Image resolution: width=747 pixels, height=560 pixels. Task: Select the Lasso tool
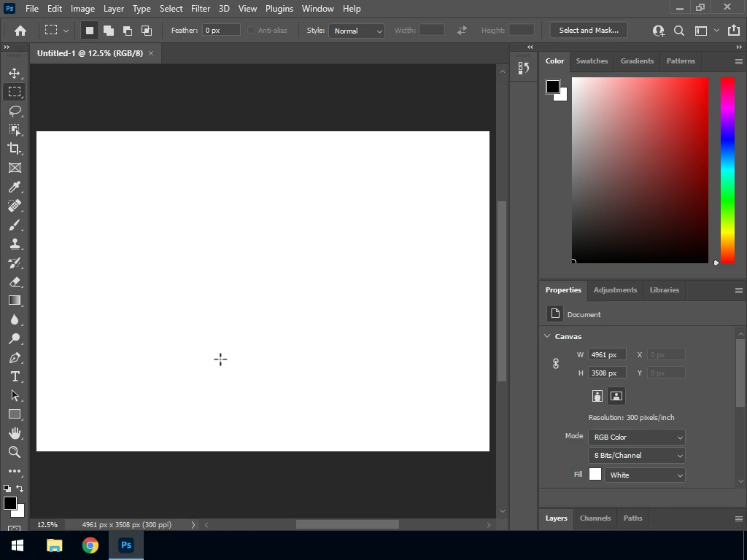(15, 111)
